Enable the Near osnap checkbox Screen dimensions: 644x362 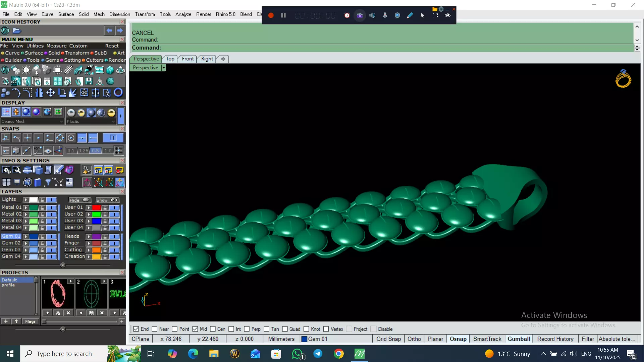[155, 329]
